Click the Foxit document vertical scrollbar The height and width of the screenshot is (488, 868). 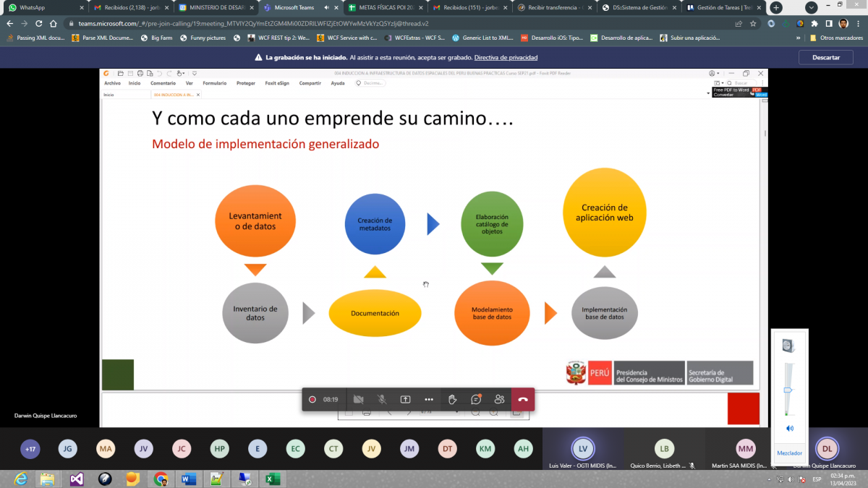[765, 134]
